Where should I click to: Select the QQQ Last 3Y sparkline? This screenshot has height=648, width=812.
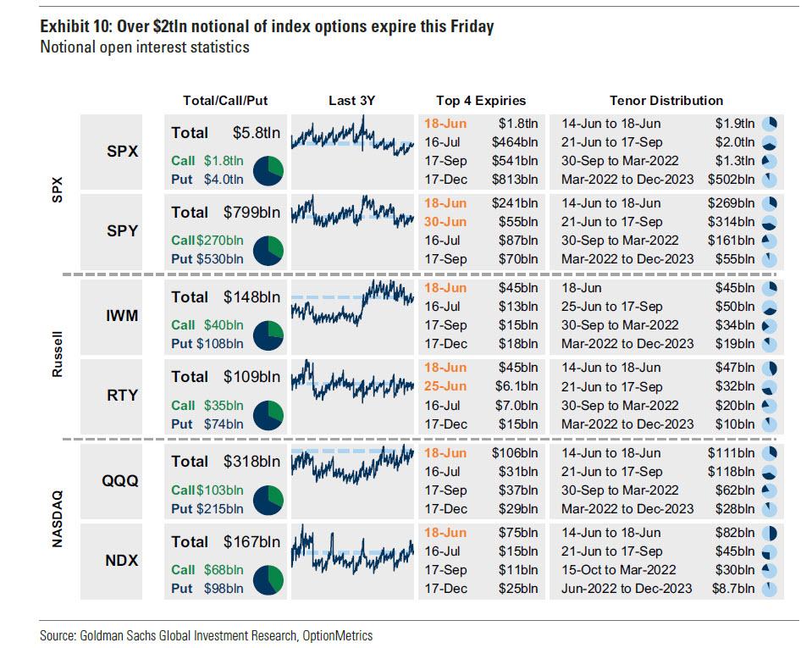pos(351,464)
